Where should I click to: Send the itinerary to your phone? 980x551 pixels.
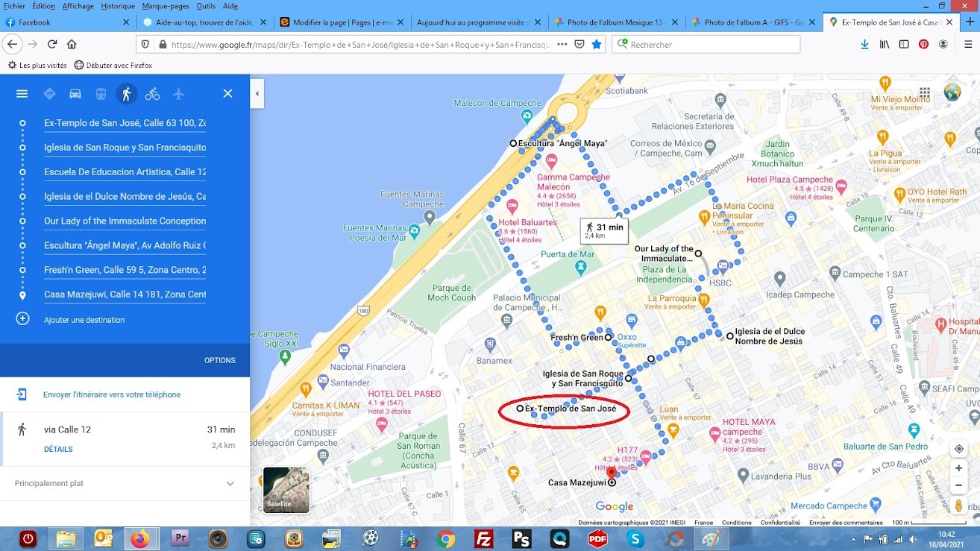112,394
